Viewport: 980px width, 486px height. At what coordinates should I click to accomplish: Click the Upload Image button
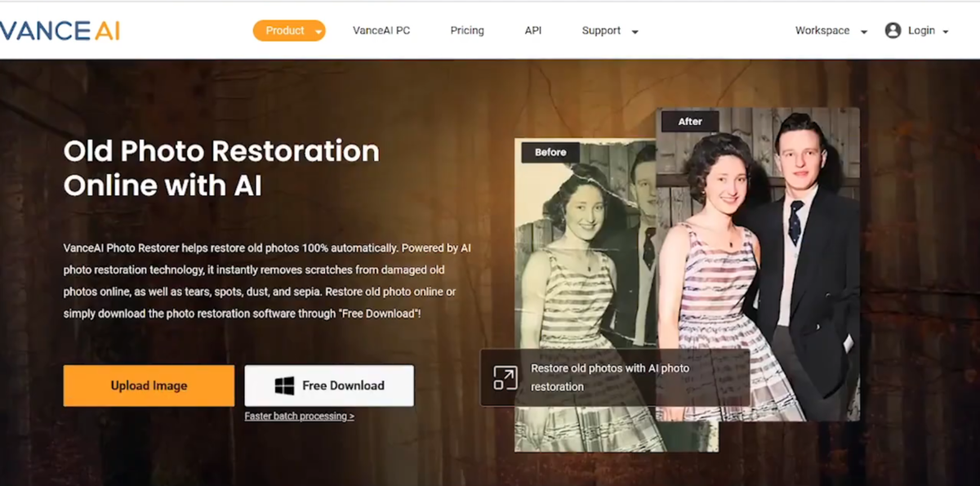(x=149, y=386)
